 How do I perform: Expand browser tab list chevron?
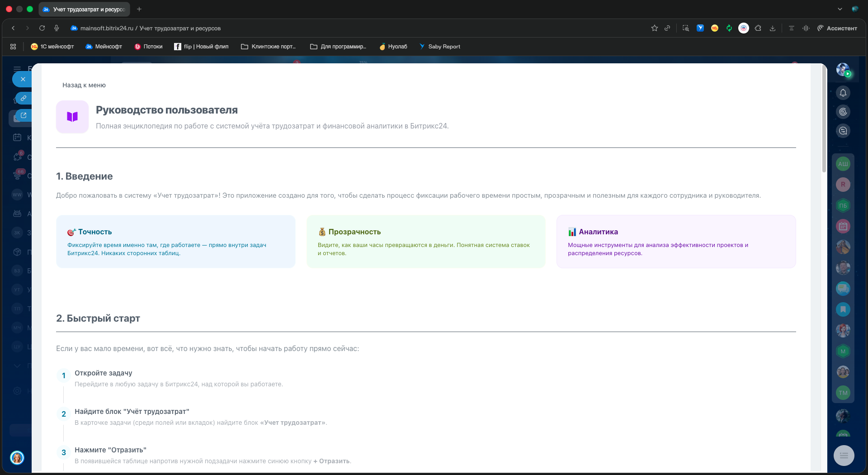point(840,9)
